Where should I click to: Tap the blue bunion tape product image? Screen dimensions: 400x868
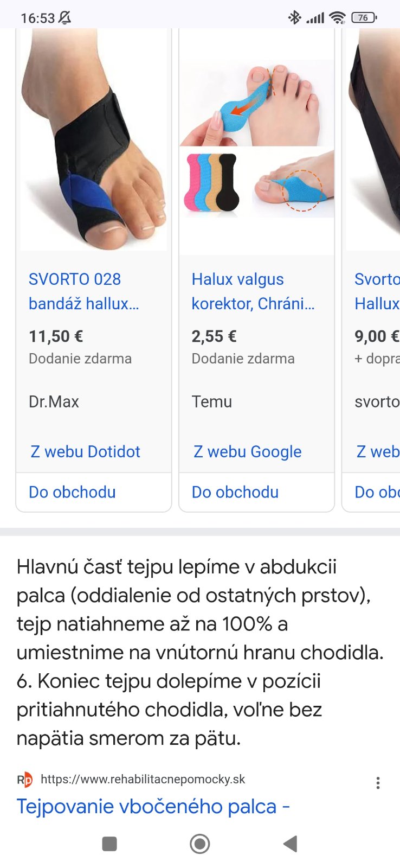point(256,141)
